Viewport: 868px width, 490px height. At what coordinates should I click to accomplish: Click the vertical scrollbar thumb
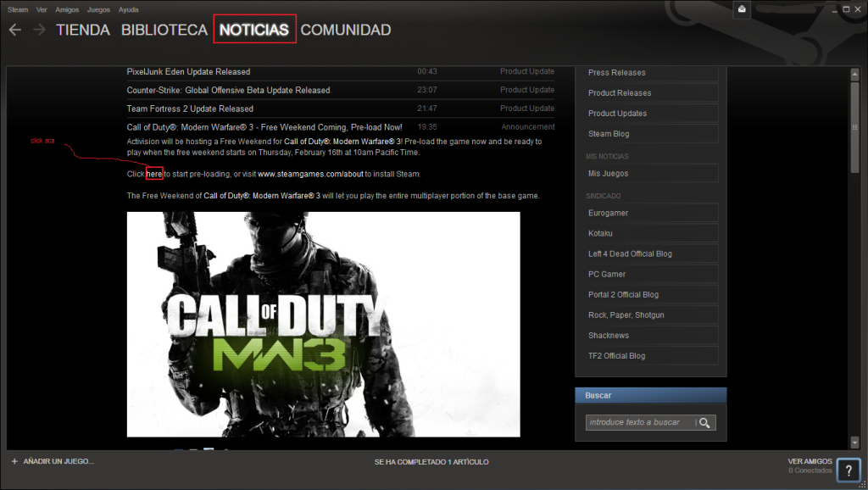(x=854, y=127)
